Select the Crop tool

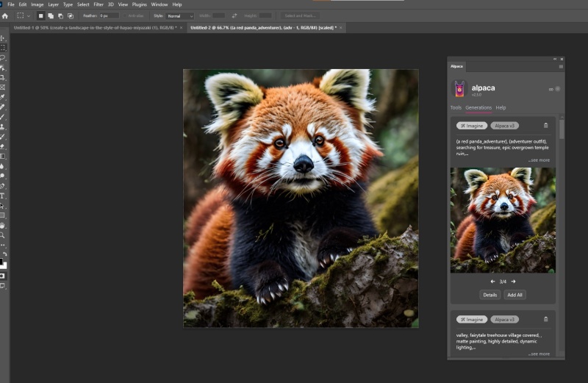coord(3,77)
